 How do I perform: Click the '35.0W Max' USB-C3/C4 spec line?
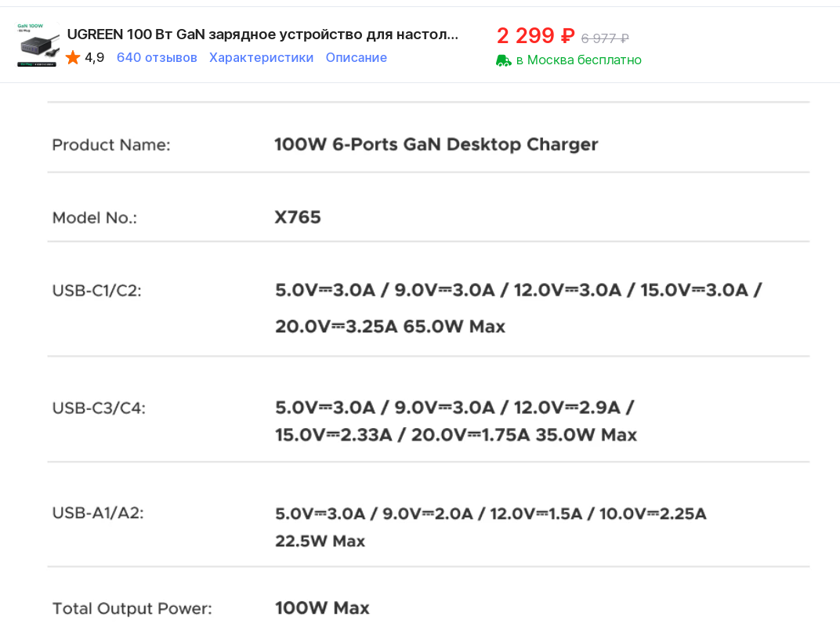(x=456, y=434)
